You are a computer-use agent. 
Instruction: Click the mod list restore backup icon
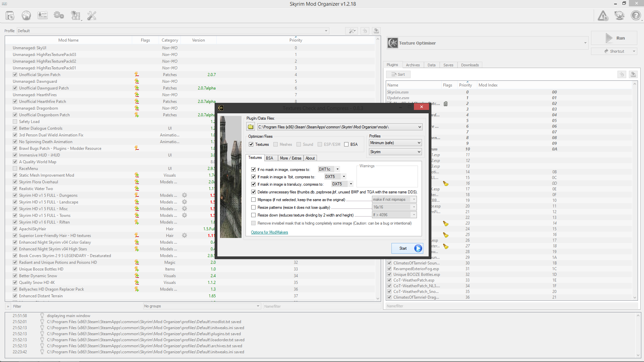coord(365,31)
